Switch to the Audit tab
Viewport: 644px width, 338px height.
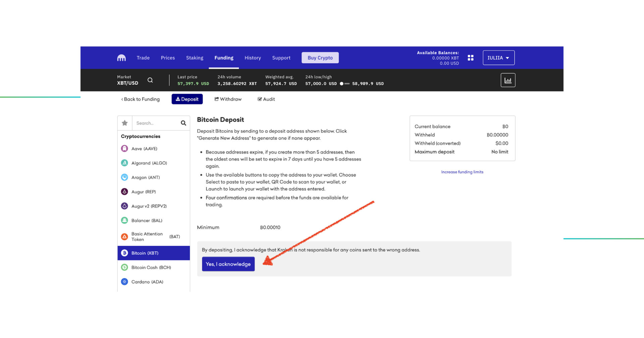point(266,99)
